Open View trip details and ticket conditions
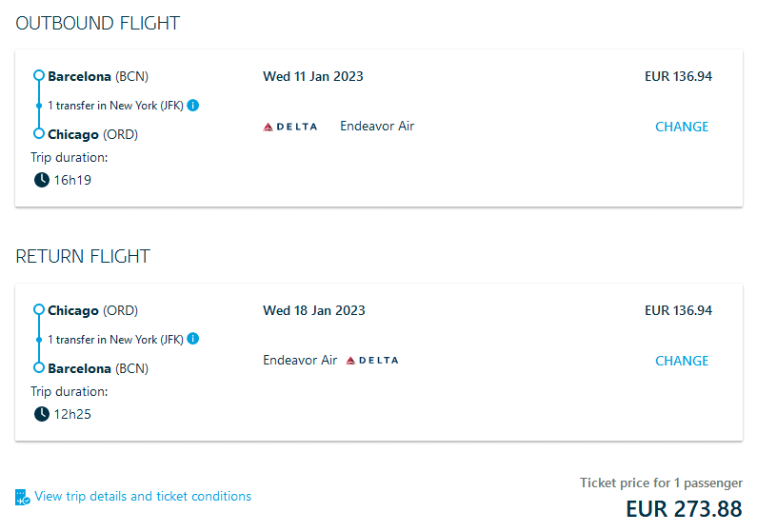 point(143,496)
